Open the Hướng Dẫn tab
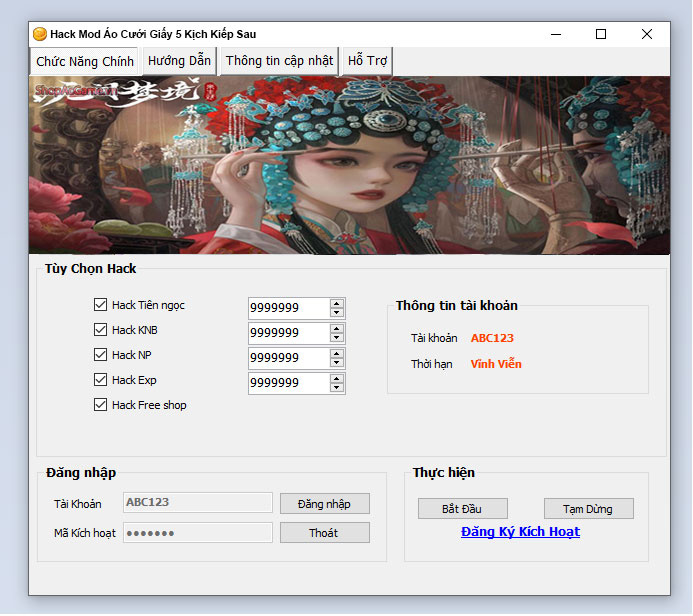Viewport: 693px width, 616px height. 179,61
